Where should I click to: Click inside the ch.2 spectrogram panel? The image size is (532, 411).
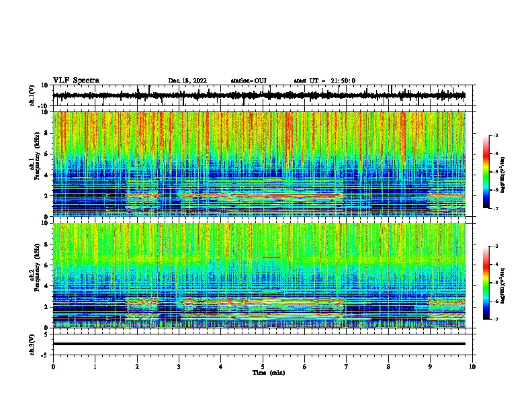point(259,275)
